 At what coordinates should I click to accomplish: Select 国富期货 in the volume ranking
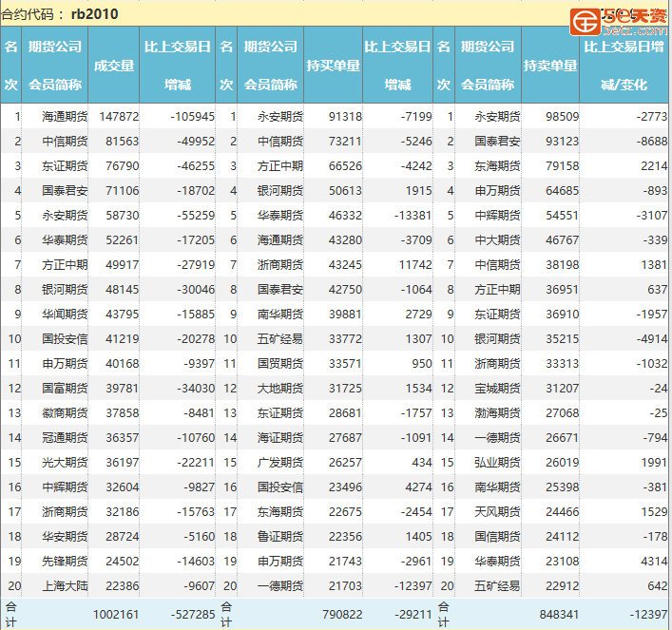pyautogui.click(x=65, y=389)
